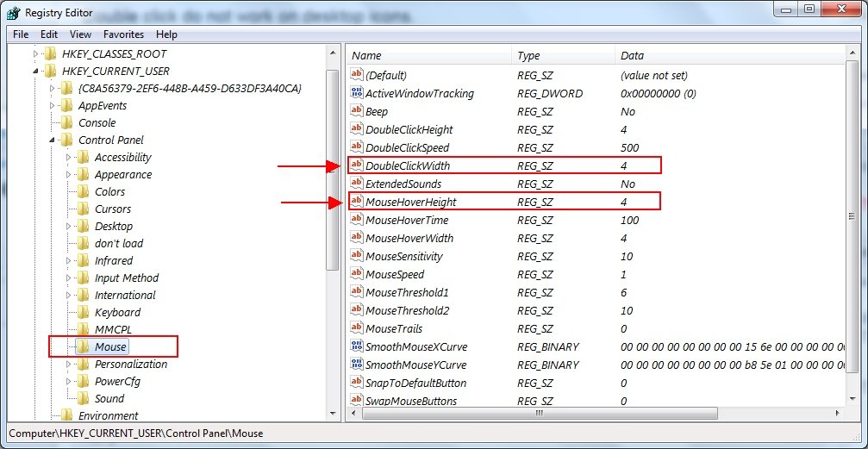Sort values by the Type column header
Screen dimensions: 868x449
coord(563,56)
